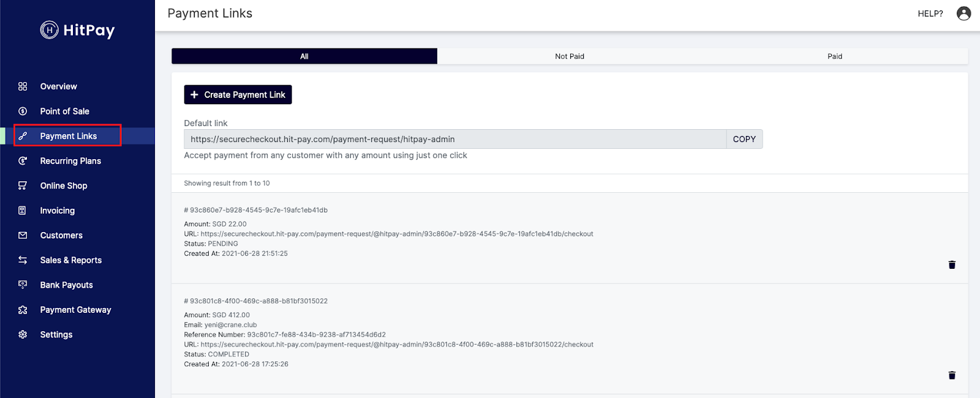Click Created At 2021-06-28 17:25:26
980x398 pixels.
[236, 364]
